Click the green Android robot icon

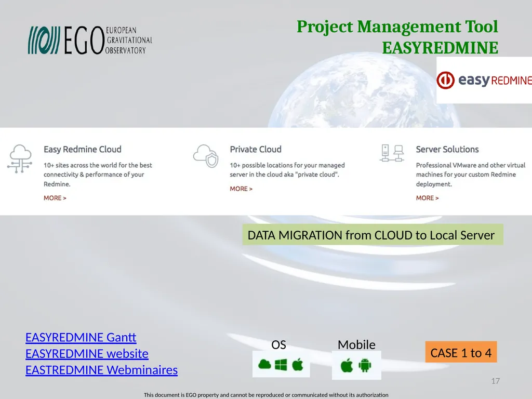365,365
